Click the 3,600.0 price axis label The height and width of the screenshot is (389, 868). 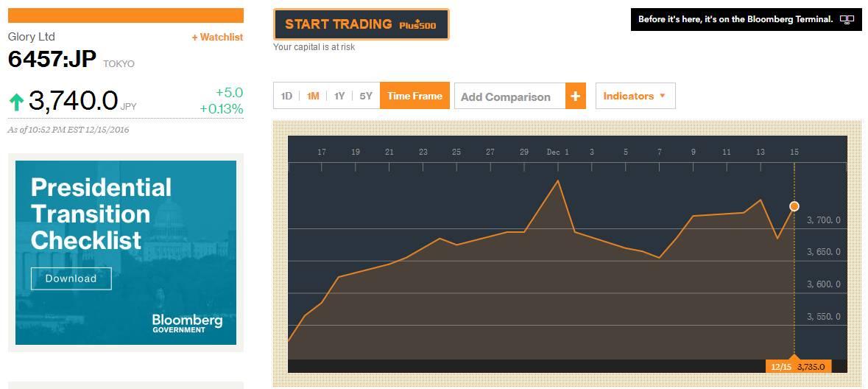pyautogui.click(x=824, y=284)
